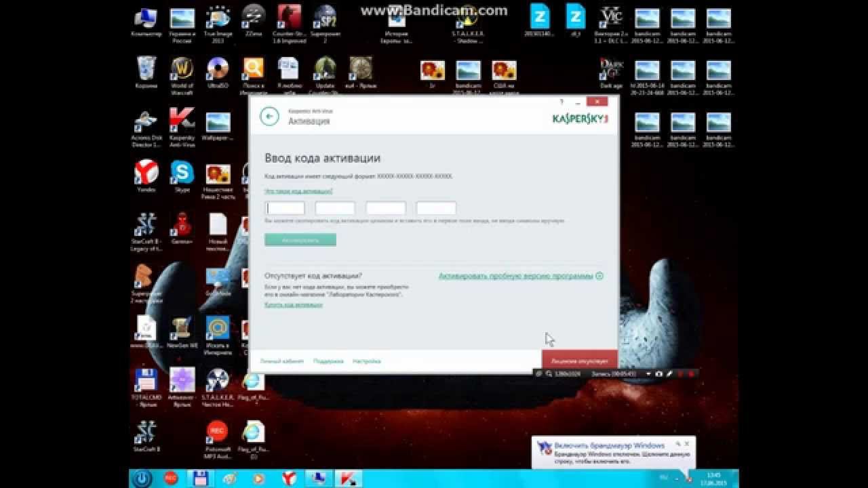This screenshot has height=488, width=868.
Task: Open Kaspersky help question mark button
Action: click(561, 102)
